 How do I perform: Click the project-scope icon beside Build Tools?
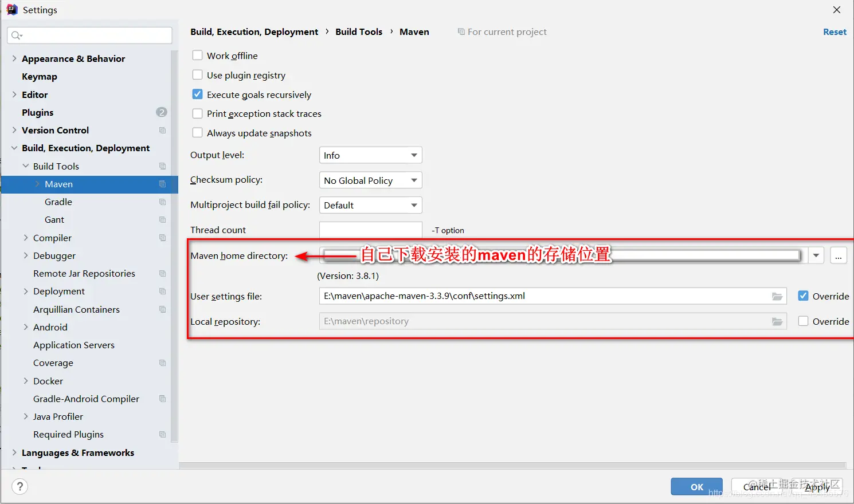(x=162, y=166)
